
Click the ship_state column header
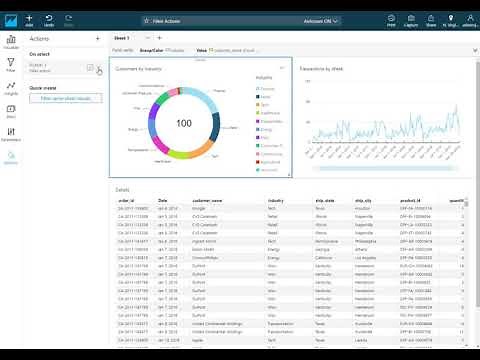point(325,201)
